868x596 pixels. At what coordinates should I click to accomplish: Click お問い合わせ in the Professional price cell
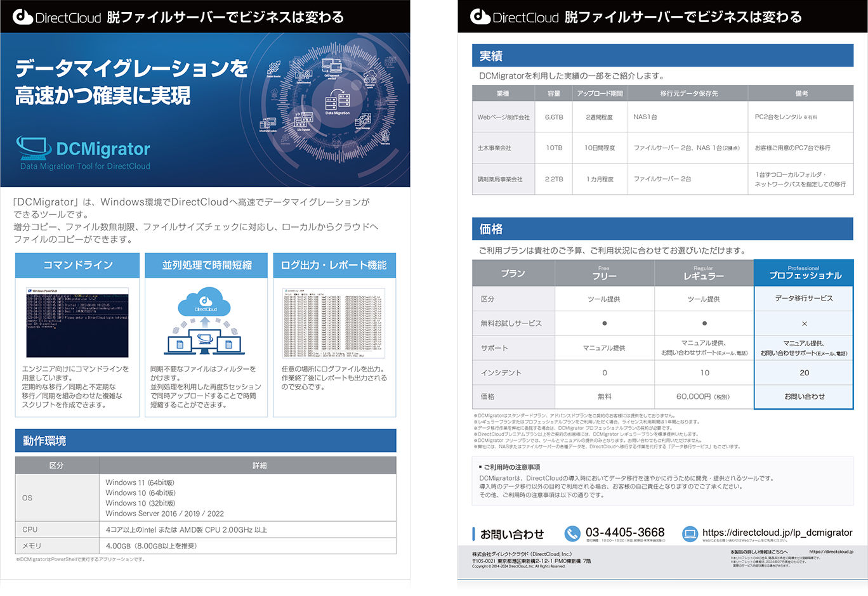pos(805,396)
